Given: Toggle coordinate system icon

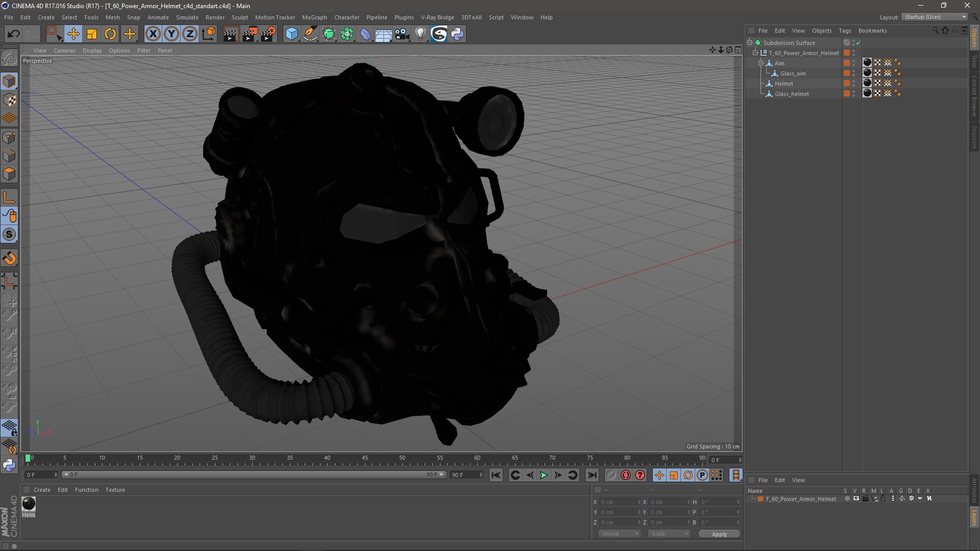Looking at the screenshot, I should (x=208, y=34).
